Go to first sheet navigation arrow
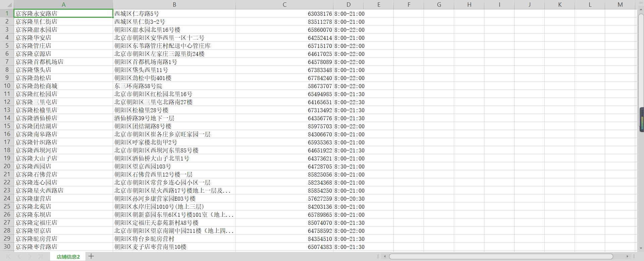The width and height of the screenshot is (644, 261). tap(9, 256)
